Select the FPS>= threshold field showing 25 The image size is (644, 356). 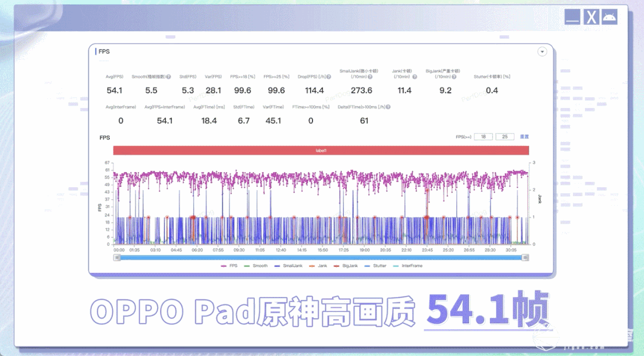[505, 137]
